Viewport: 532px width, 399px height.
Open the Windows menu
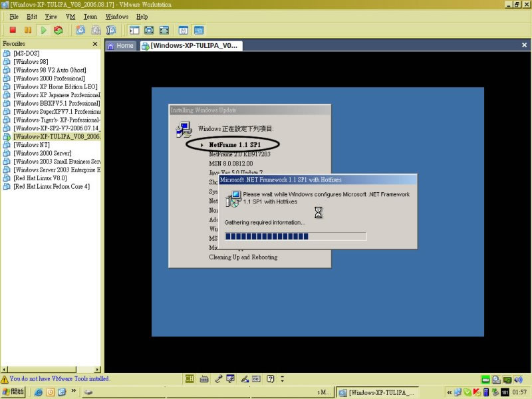pyautogui.click(x=117, y=17)
